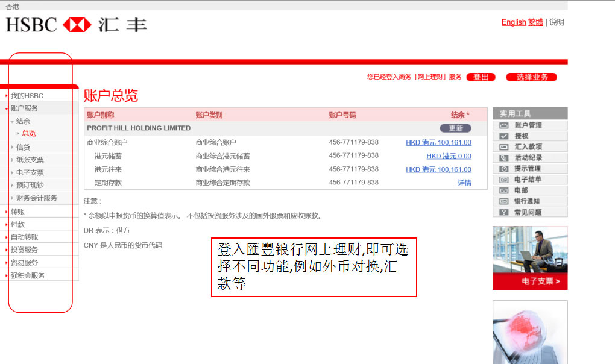Open the 详情 link for 定期存款
The image size is (615, 364).
(x=464, y=183)
